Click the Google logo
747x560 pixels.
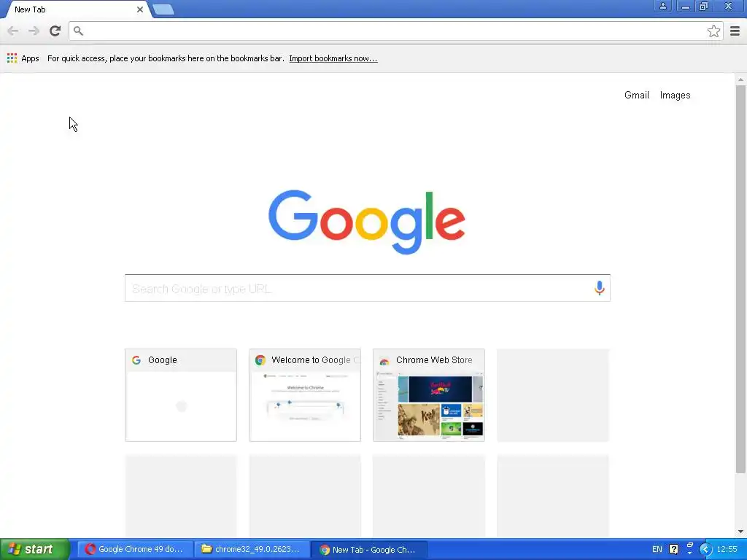pos(367,222)
